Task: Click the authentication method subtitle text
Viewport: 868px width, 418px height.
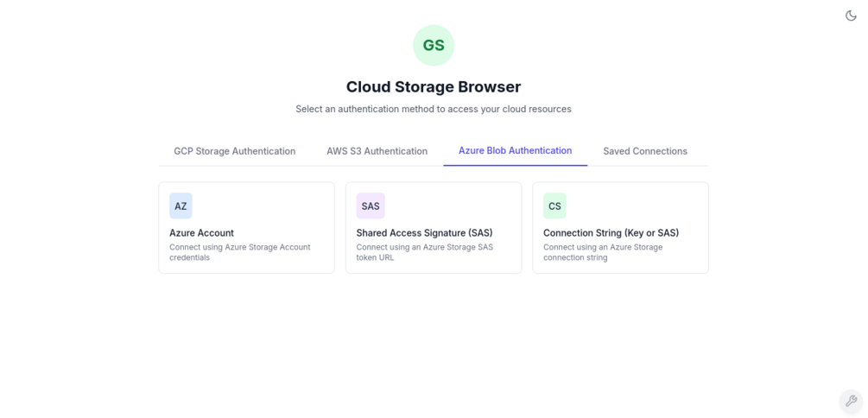Action: click(434, 109)
